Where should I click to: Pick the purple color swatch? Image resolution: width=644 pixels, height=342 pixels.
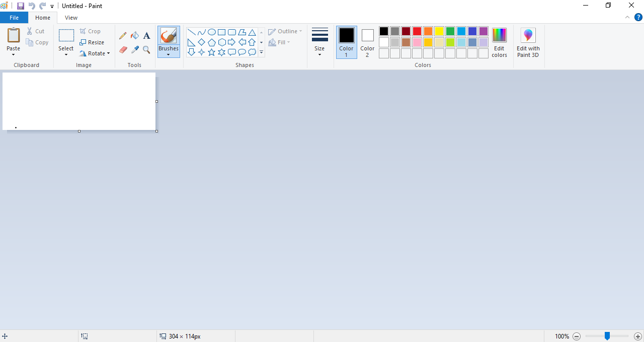[x=484, y=31]
